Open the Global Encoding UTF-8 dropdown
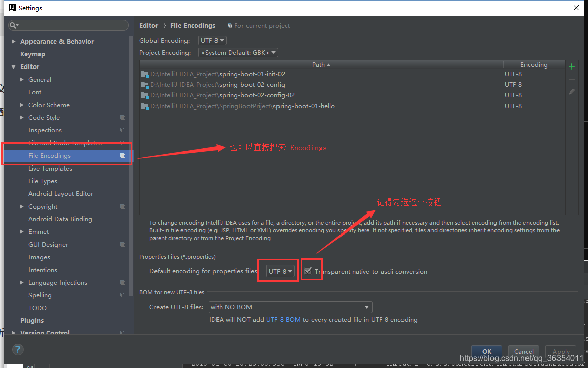The height and width of the screenshot is (368, 588). click(212, 41)
